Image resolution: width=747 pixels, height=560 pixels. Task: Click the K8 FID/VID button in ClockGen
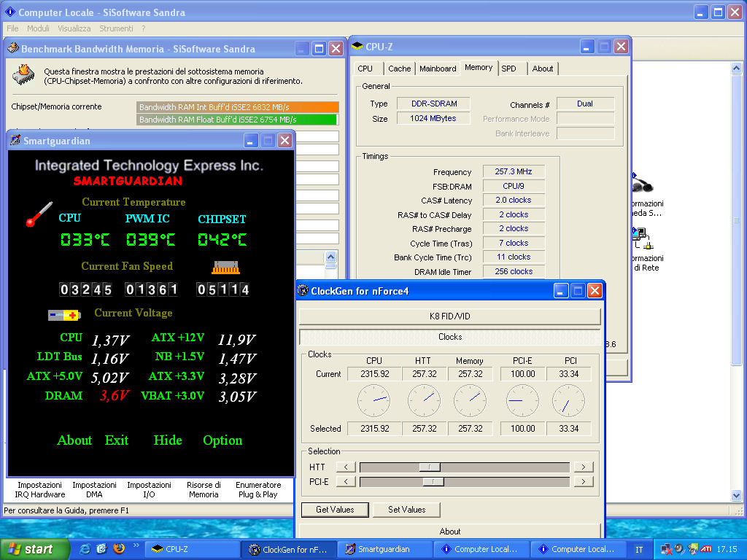[x=449, y=316]
